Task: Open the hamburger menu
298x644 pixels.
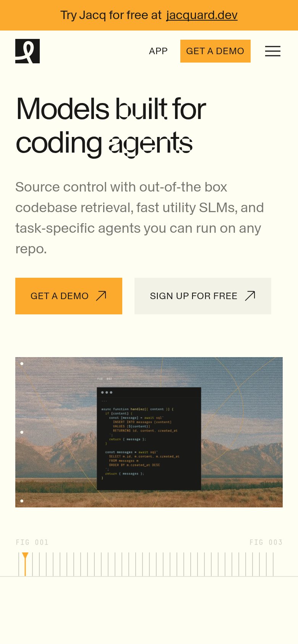Action: pos(273,51)
